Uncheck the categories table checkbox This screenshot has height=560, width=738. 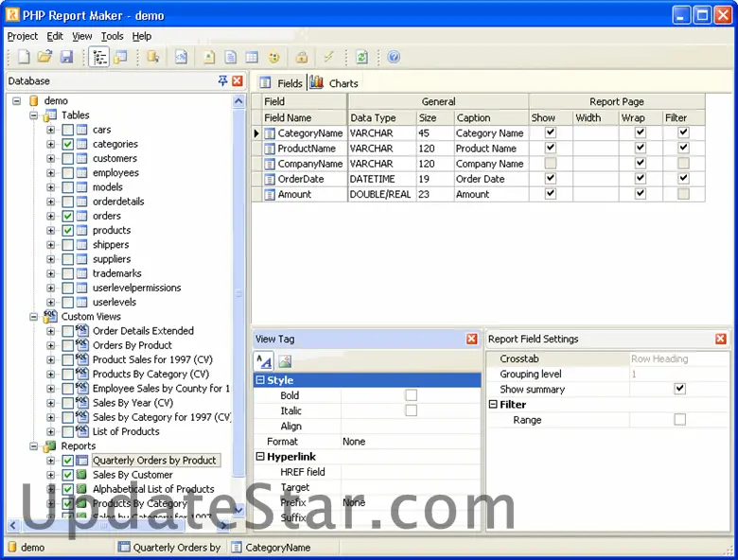point(68,144)
